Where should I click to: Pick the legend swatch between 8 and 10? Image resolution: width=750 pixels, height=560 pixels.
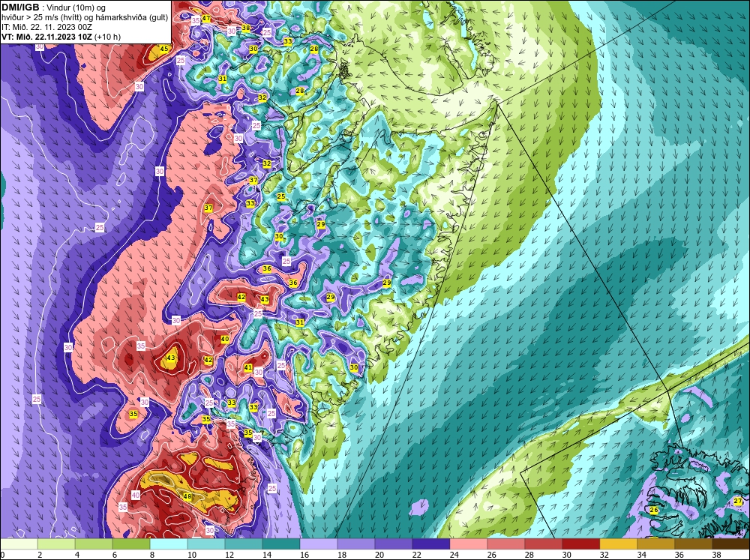[169, 544]
